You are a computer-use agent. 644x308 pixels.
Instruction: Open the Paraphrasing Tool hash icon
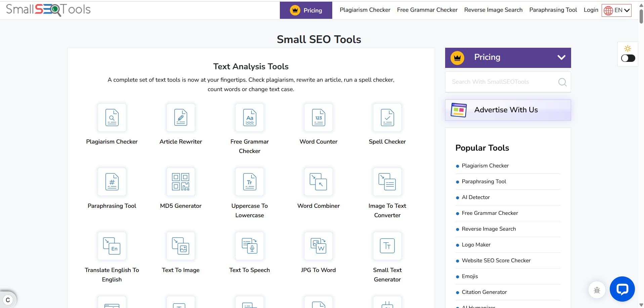112,182
